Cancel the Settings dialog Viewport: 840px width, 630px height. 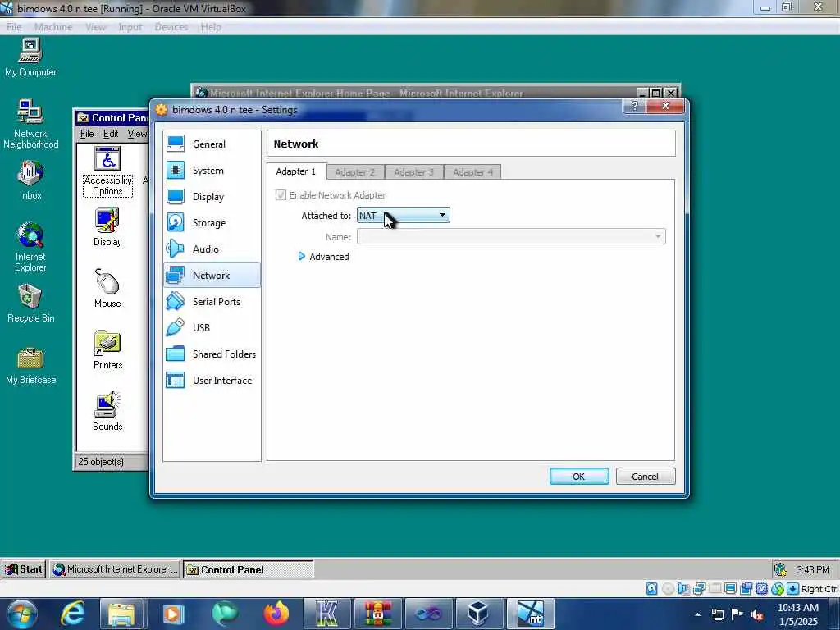pyautogui.click(x=646, y=477)
